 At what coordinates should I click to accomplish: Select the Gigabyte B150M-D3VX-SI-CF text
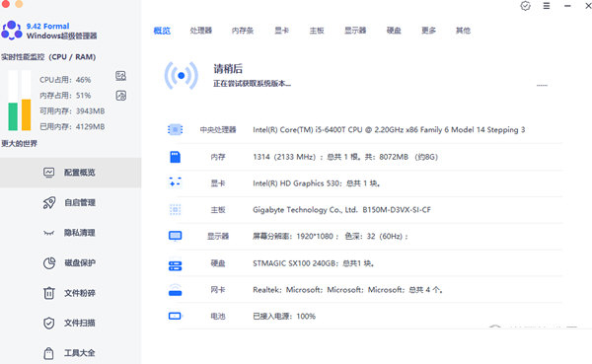pyautogui.click(x=341, y=210)
